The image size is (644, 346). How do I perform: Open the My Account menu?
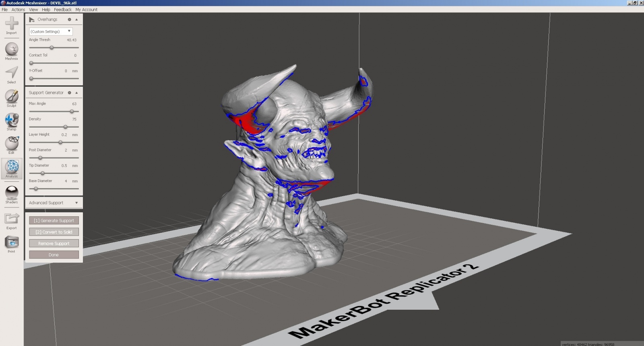pos(86,10)
